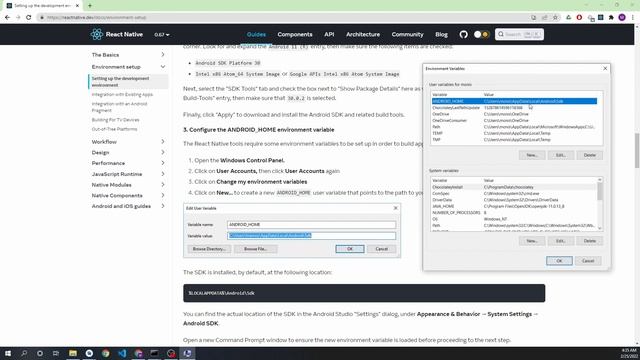Select JAVA_HOME system variable row
The height and width of the screenshot is (360, 640).
[x=514, y=206]
